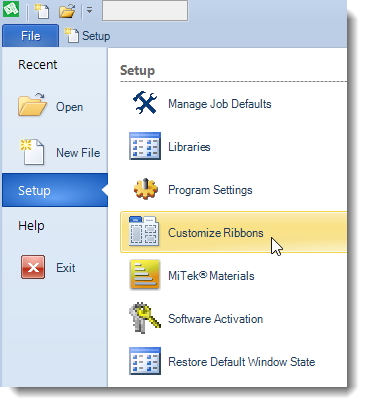
Task: Click the Open folder icon in sidebar
Action: pos(32,104)
